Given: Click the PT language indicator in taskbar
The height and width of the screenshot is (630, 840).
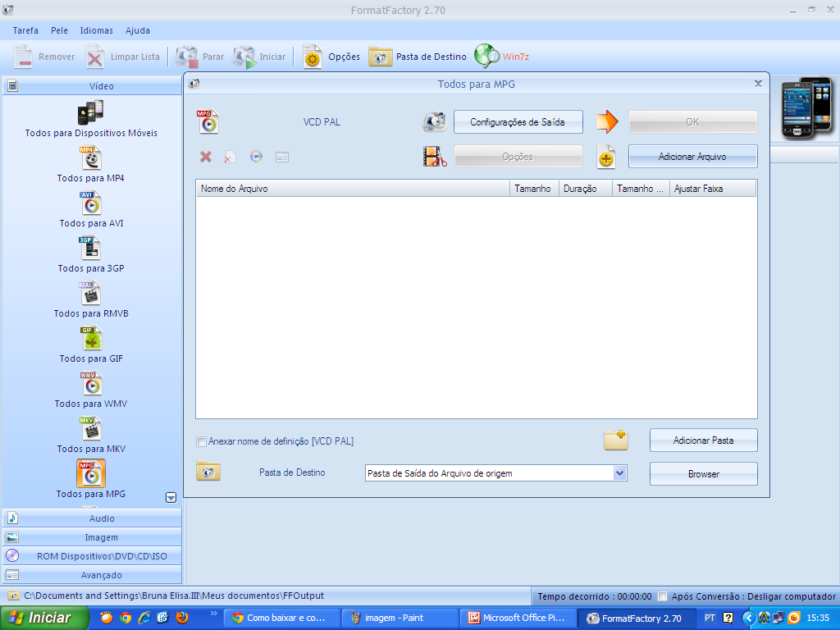Looking at the screenshot, I should 710,618.
